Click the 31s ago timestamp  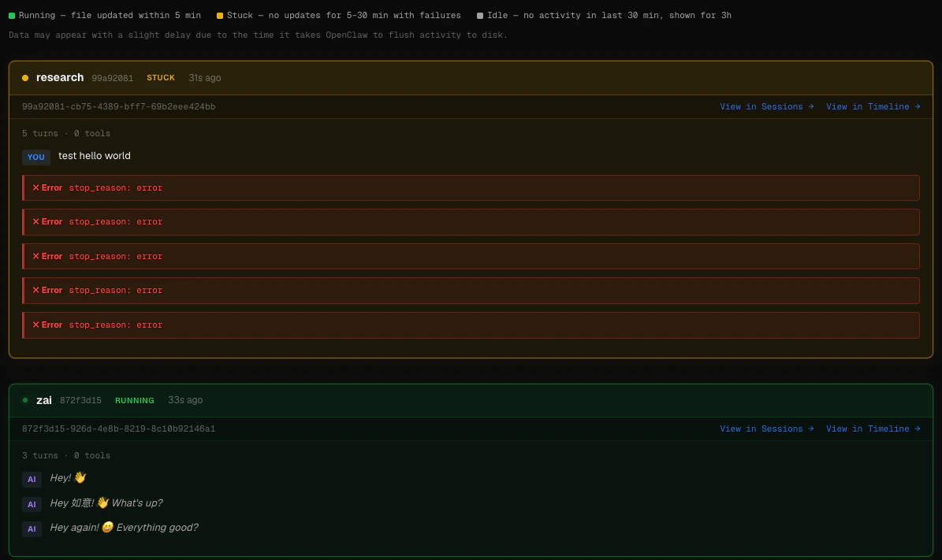pyautogui.click(x=203, y=77)
